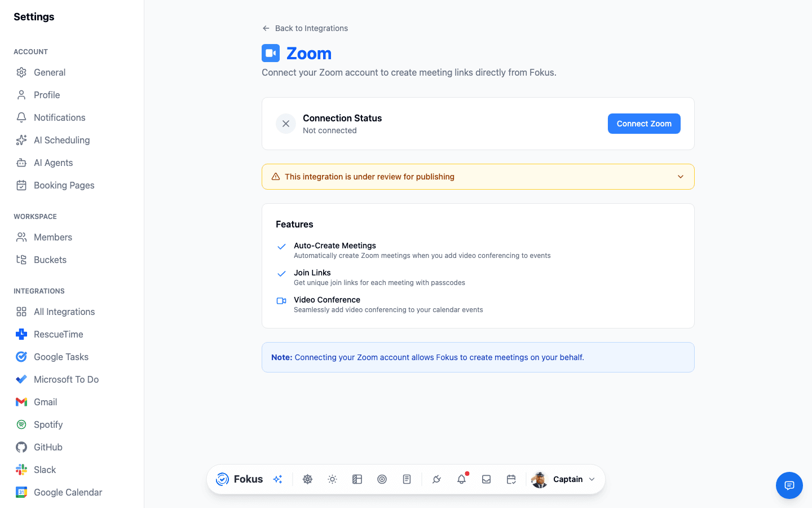812x508 pixels.
Task: Open the ship wheel icon in dock
Action: (308, 479)
